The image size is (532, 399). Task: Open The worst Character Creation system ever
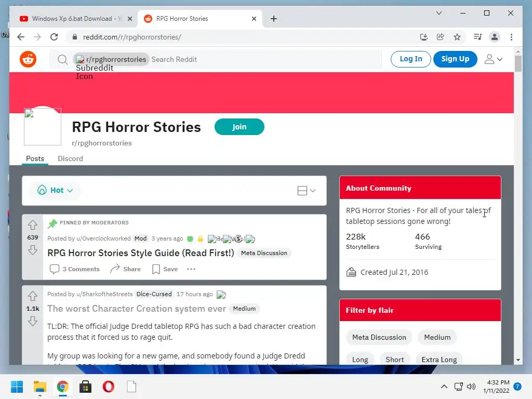[137, 309]
